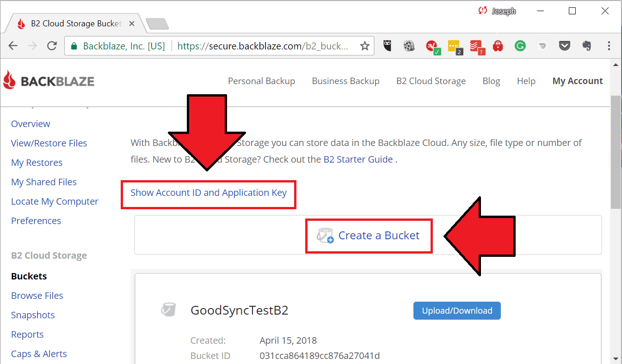Click the B2 Cloud Storage sidebar heading
The image size is (622, 364).
click(x=49, y=255)
